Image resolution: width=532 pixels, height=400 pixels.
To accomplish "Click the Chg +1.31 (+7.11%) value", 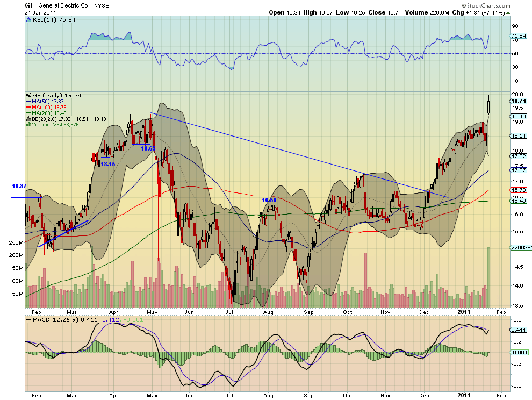I will click(478, 12).
